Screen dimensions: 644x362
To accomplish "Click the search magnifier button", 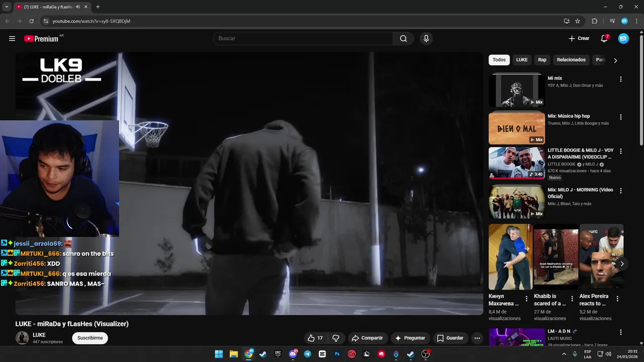I will pos(404,39).
